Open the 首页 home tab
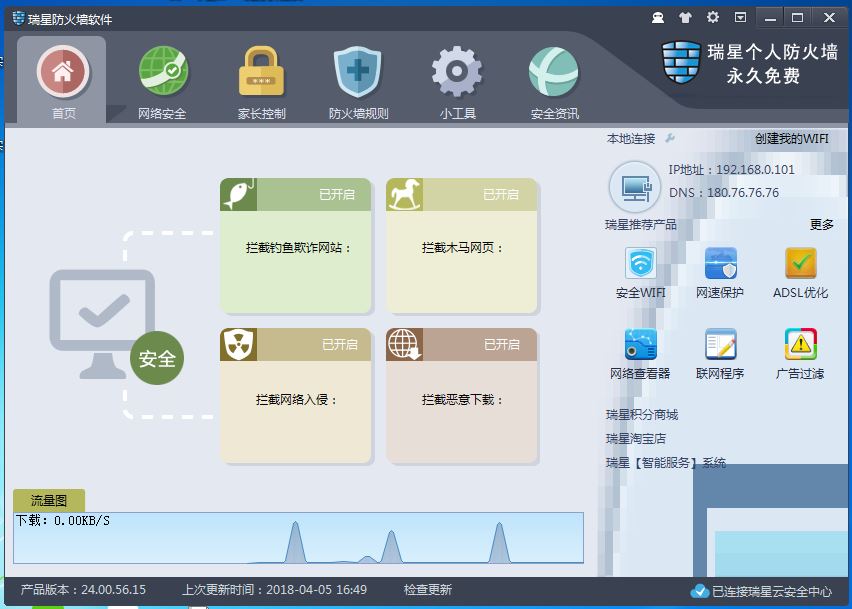This screenshot has width=852, height=609. pyautogui.click(x=62, y=81)
